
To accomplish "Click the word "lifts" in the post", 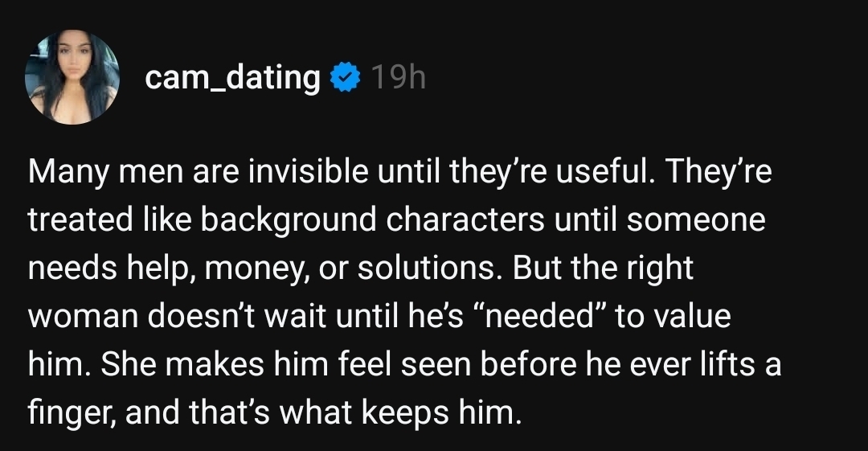I will pos(721,364).
